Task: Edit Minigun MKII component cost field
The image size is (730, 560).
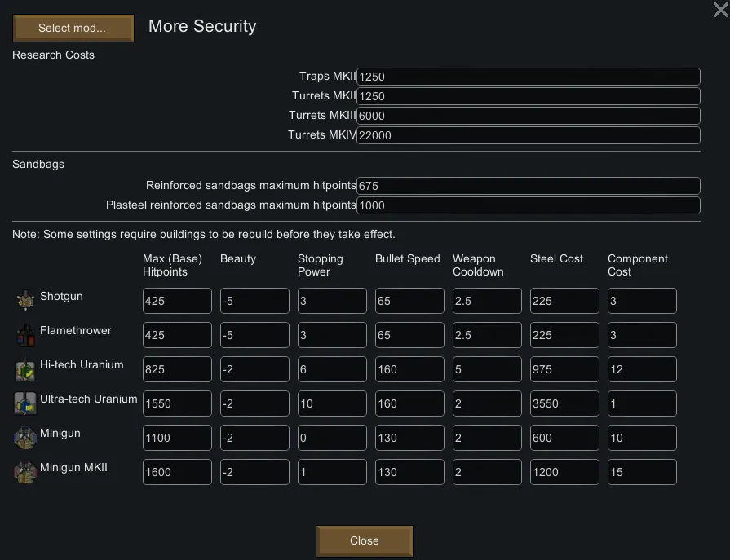Action: tap(642, 472)
